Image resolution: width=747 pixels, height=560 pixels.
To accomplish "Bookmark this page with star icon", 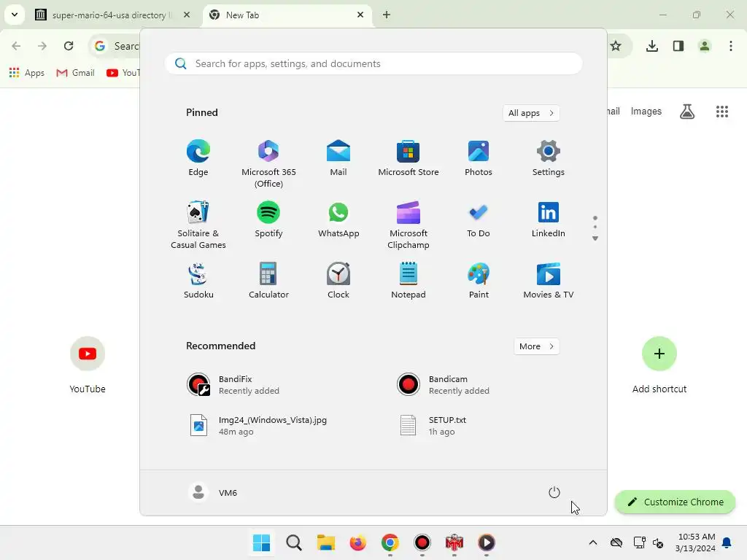I will (x=616, y=46).
